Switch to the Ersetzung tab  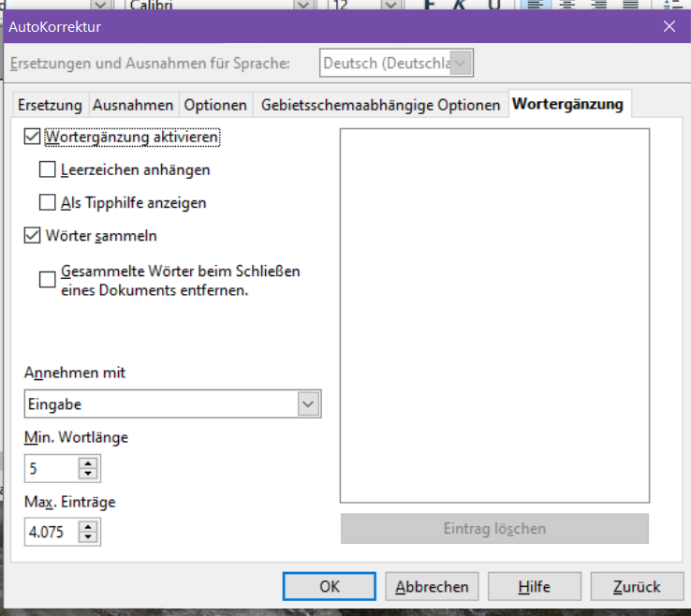click(x=50, y=105)
